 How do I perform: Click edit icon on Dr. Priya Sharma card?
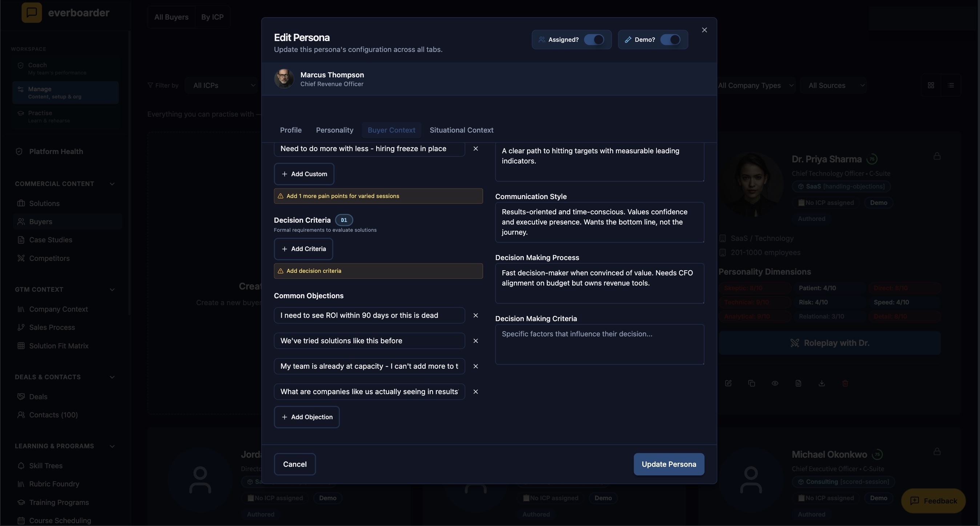point(728,383)
